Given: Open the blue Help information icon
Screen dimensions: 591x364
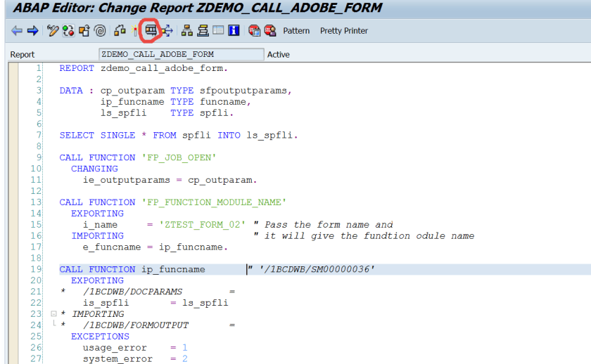Looking at the screenshot, I should [234, 31].
